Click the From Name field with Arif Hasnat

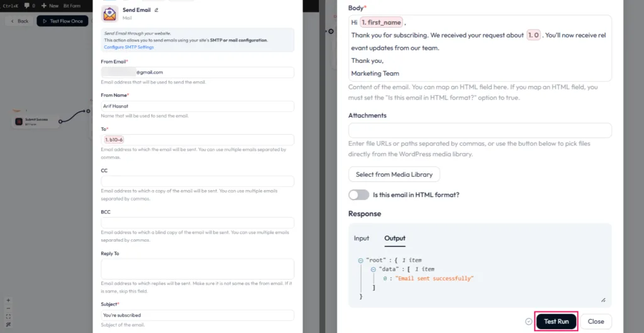coord(197,106)
